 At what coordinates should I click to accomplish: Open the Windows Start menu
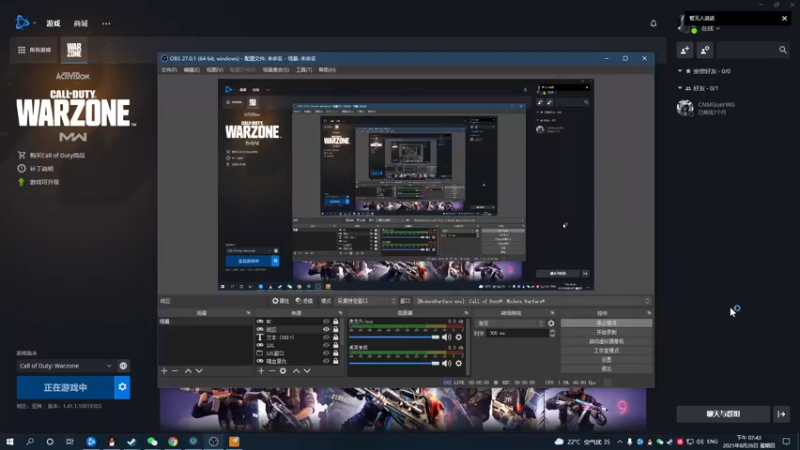tap(10, 441)
